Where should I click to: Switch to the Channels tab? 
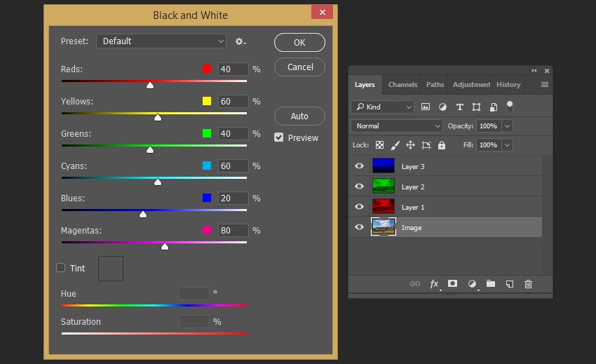[x=402, y=85]
